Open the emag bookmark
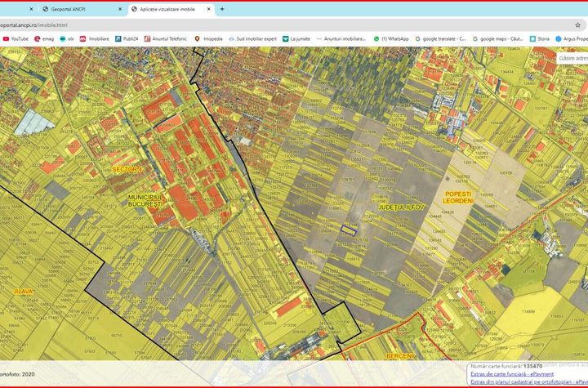Screen dimensions: 588x388 click(x=48, y=38)
